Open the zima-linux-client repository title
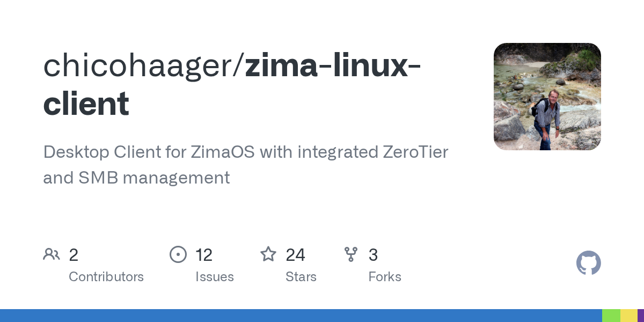 [232, 84]
